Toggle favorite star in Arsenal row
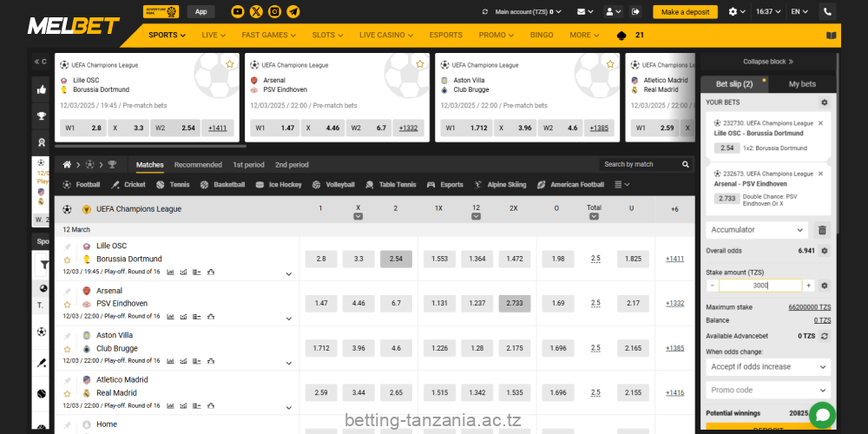This screenshot has height=434, width=868. pos(67,305)
